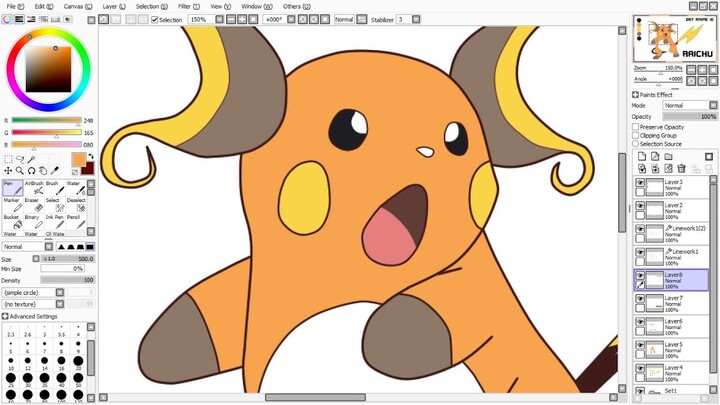720x405 pixels.
Task: Select the Brush tool
Action: (x=55, y=188)
